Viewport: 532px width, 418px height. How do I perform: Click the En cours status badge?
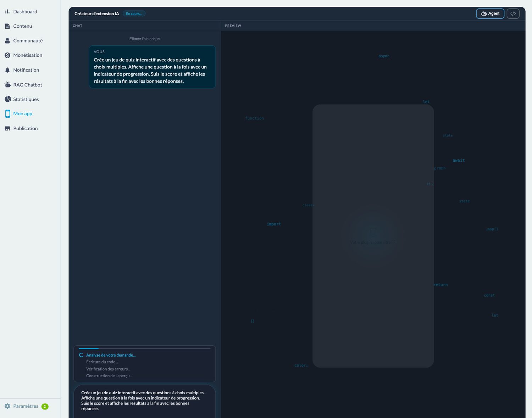134,13
